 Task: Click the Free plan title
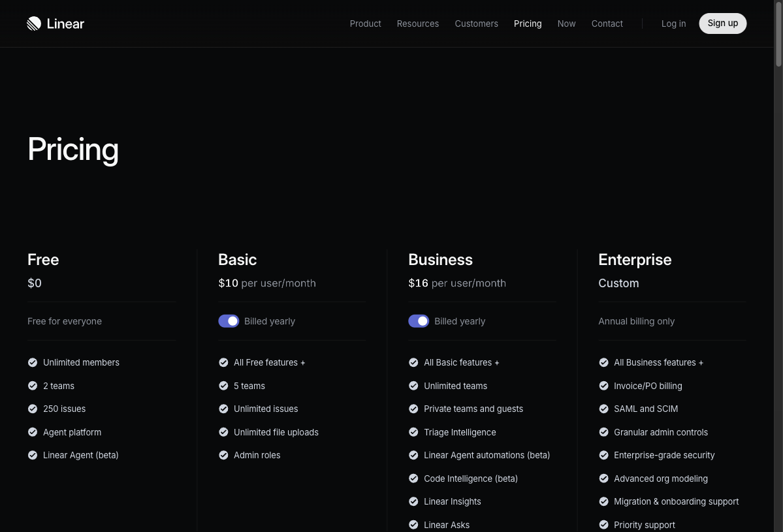pos(43,260)
